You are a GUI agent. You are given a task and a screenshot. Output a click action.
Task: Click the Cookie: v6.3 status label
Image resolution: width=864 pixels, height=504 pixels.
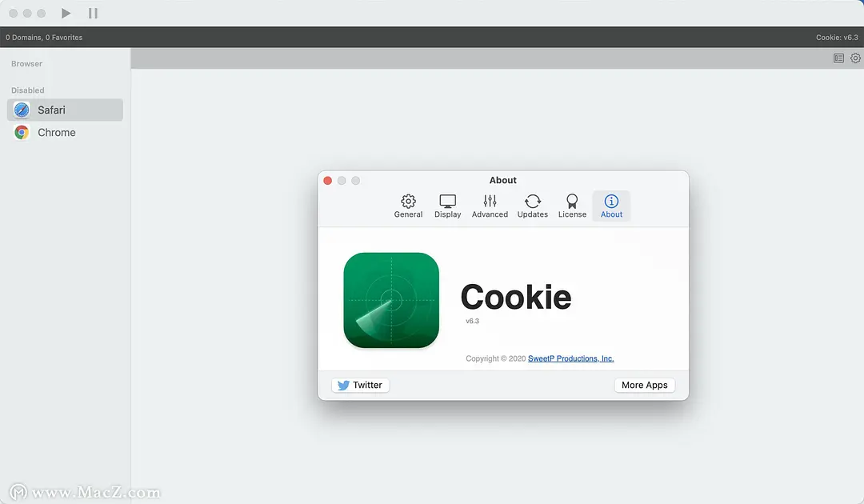[x=837, y=38]
